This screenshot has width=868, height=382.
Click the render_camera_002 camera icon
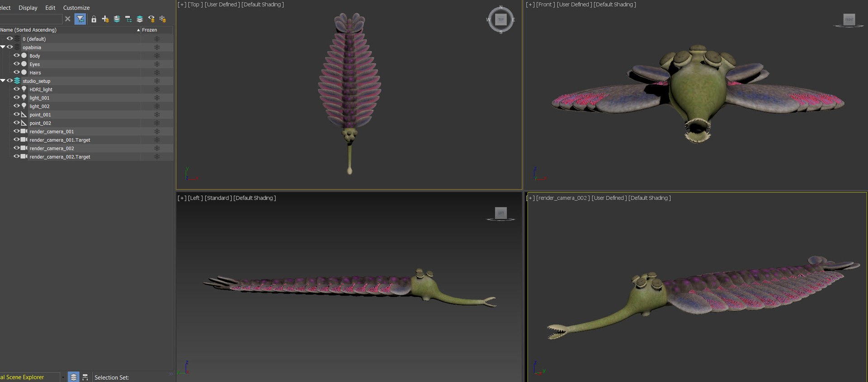(x=24, y=148)
